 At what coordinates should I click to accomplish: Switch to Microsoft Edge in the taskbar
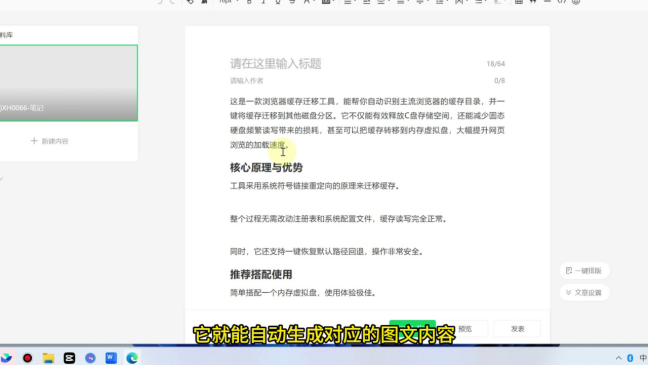point(132,358)
